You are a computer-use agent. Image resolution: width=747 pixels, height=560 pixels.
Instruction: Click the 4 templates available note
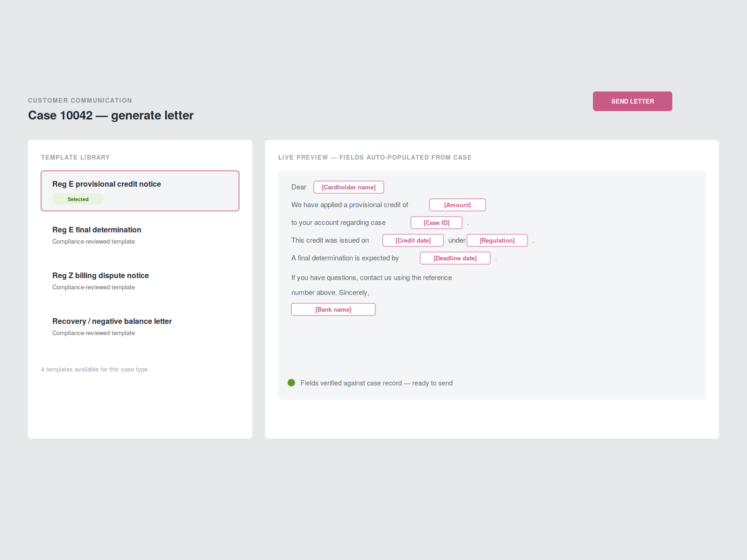tap(94, 369)
